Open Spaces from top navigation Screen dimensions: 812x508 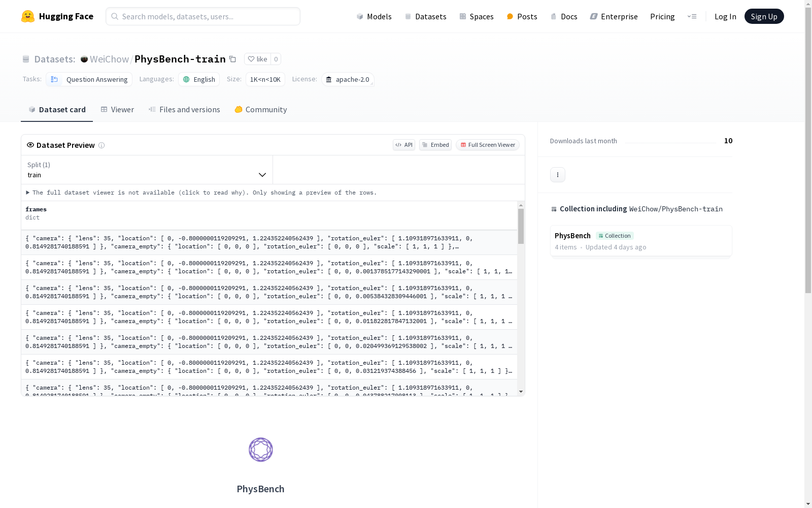click(476, 16)
